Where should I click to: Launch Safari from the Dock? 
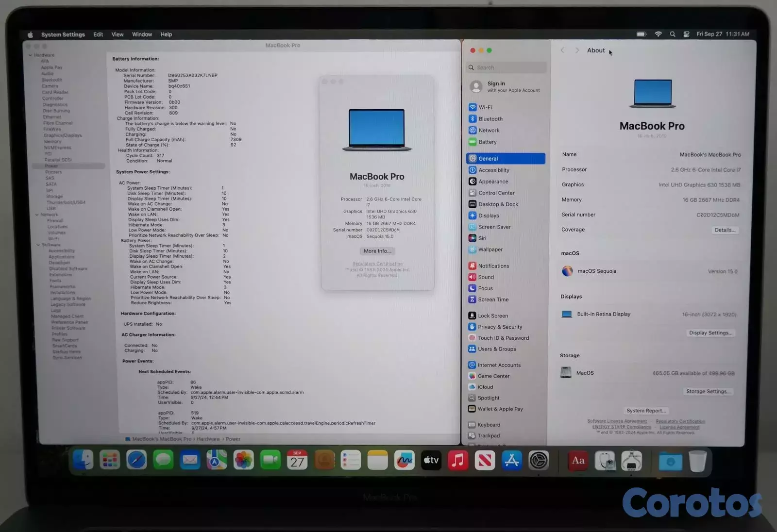click(136, 460)
